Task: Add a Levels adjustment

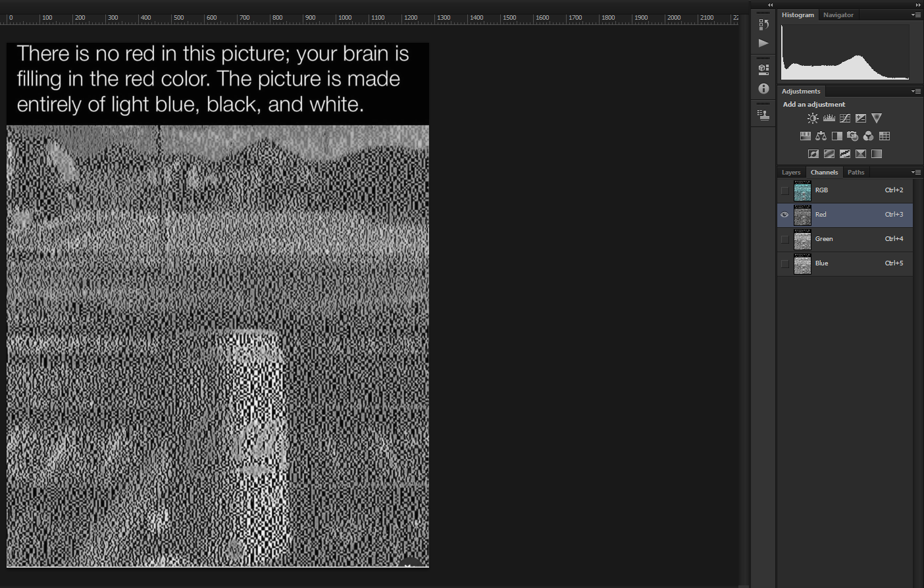Action: point(829,119)
